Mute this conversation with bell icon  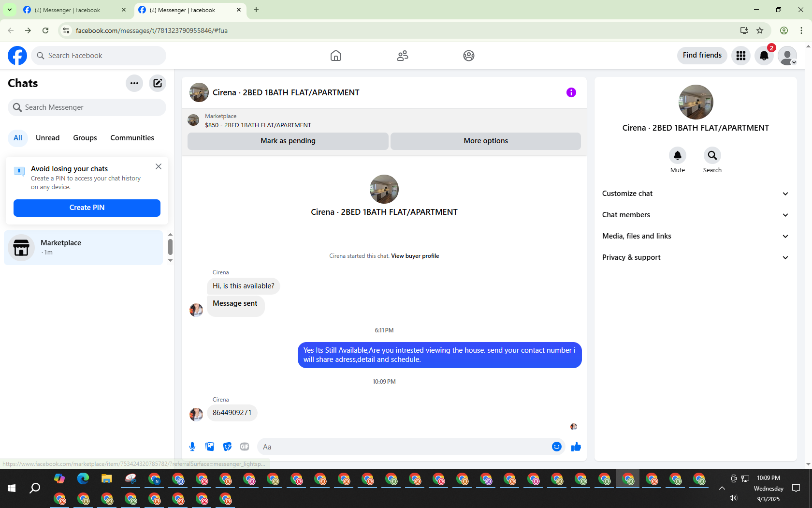point(678,155)
